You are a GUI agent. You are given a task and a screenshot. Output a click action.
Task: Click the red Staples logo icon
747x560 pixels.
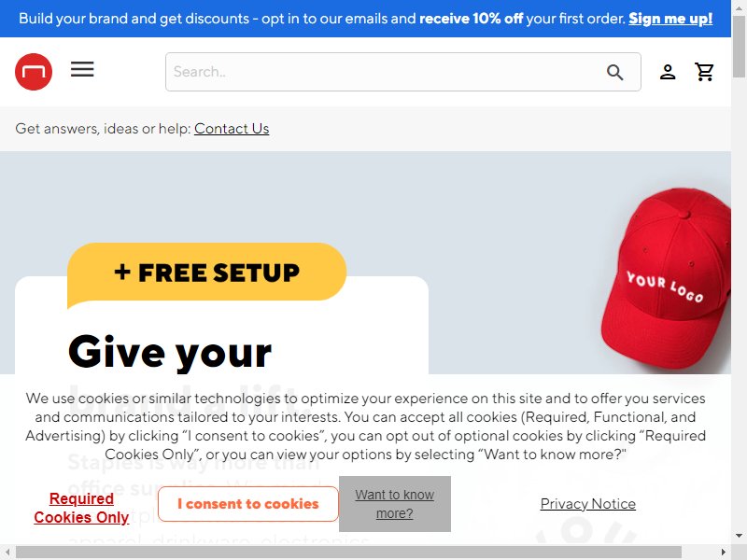[x=34, y=72]
